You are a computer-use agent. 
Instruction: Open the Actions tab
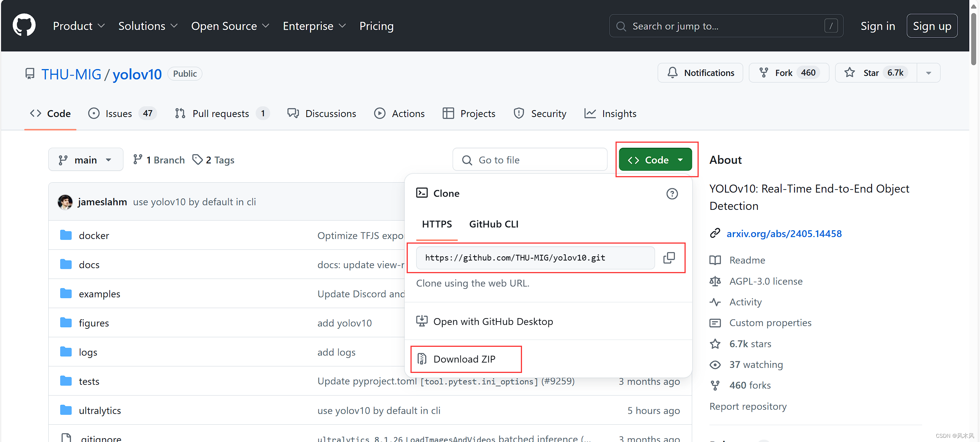coord(399,114)
